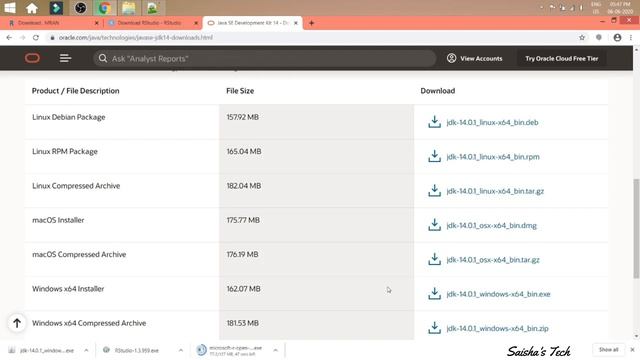
Task: Click the Linux Debian Package label
Action: (69, 117)
